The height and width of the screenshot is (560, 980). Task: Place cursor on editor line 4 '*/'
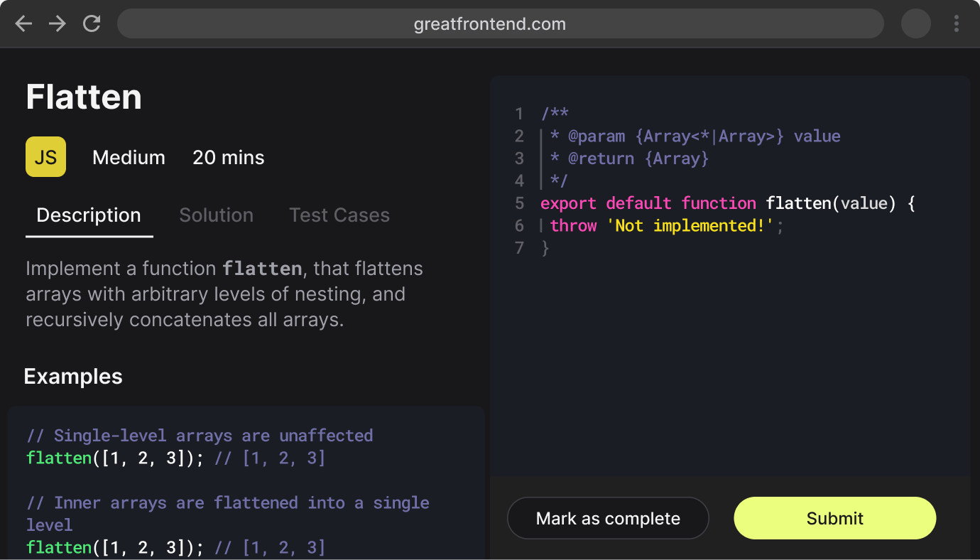click(559, 181)
